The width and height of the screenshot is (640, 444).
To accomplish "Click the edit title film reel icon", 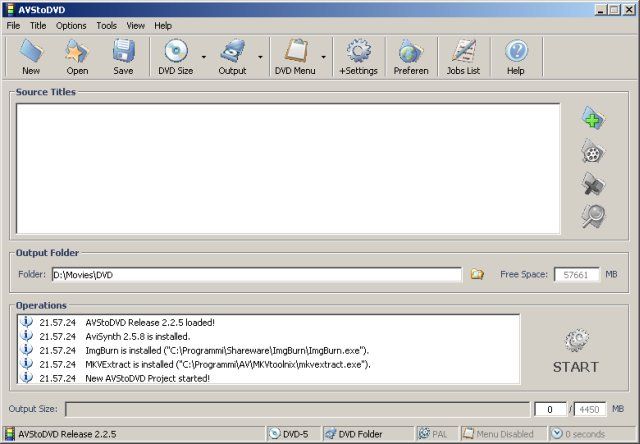I will 593,151.
